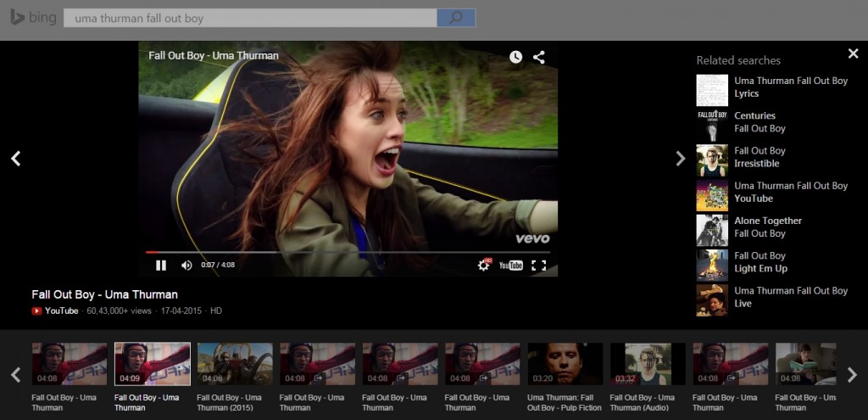Select the 'Pulp Fiction' 03:20 video thumbnail
Viewport: 868px width, 420px height.
tap(565, 363)
